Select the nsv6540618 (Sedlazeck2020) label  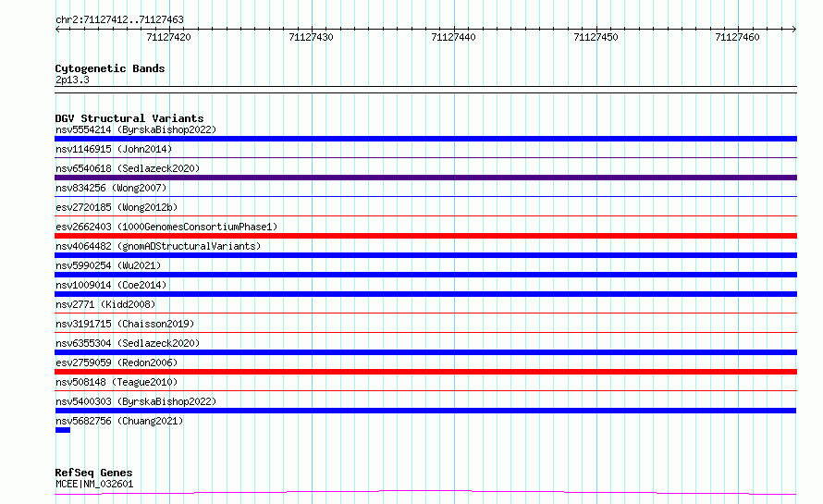point(128,168)
